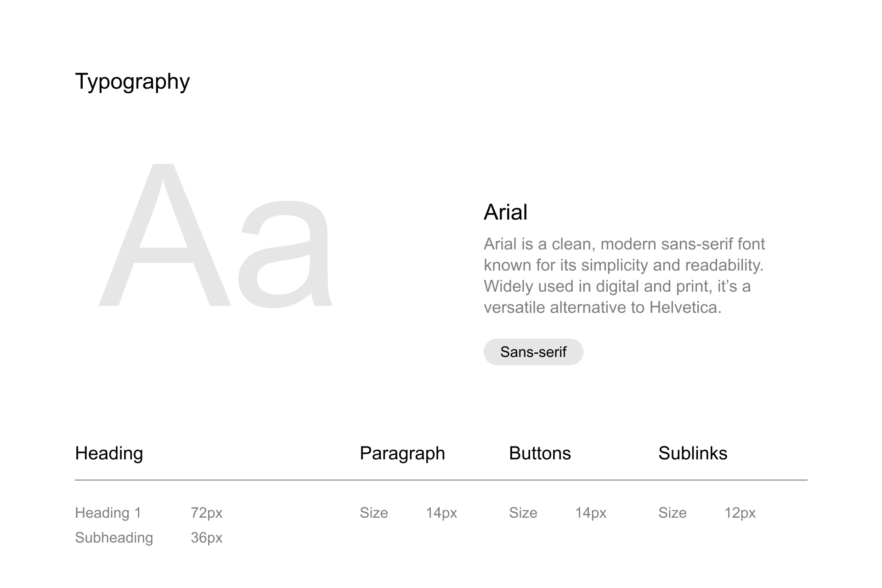
Task: Click the Size label under Buttons
Action: click(x=523, y=513)
